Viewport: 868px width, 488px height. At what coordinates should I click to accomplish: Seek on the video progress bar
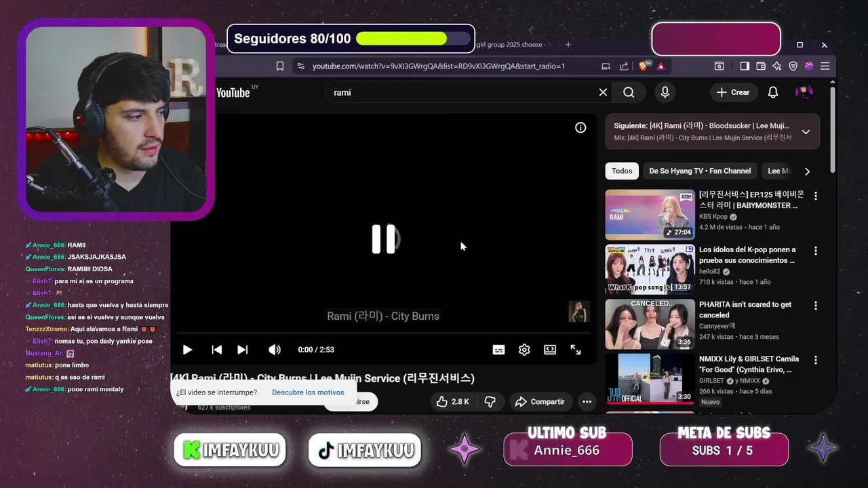[382, 333]
